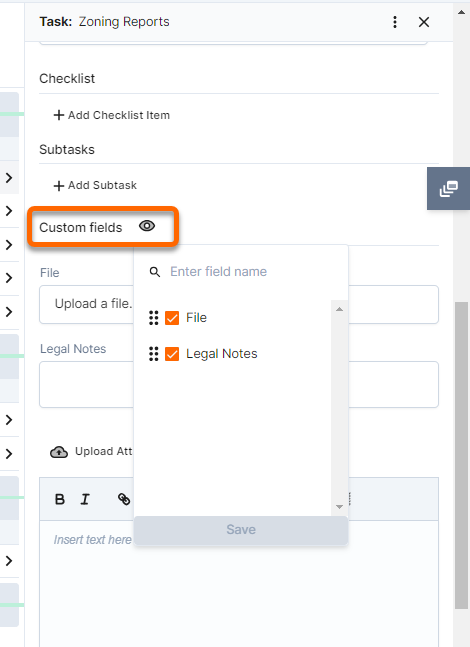The width and height of the screenshot is (470, 647).
Task: Toggle italic formatting in the text editor
Action: 85,499
